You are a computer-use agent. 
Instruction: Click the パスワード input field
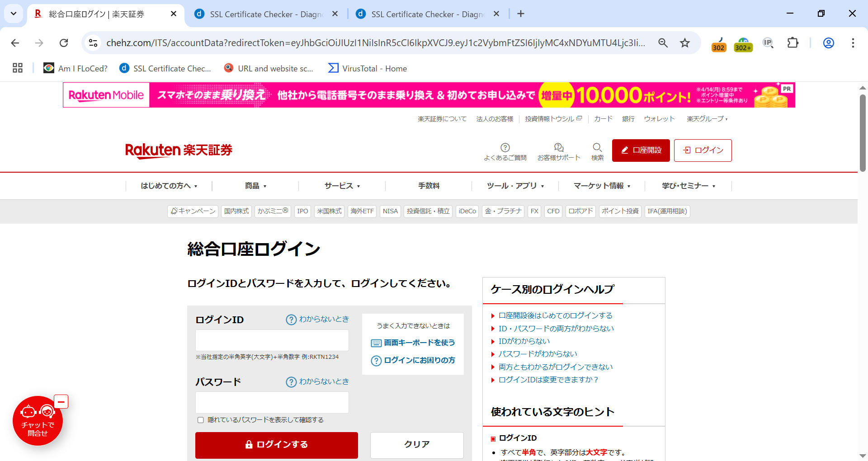272,402
